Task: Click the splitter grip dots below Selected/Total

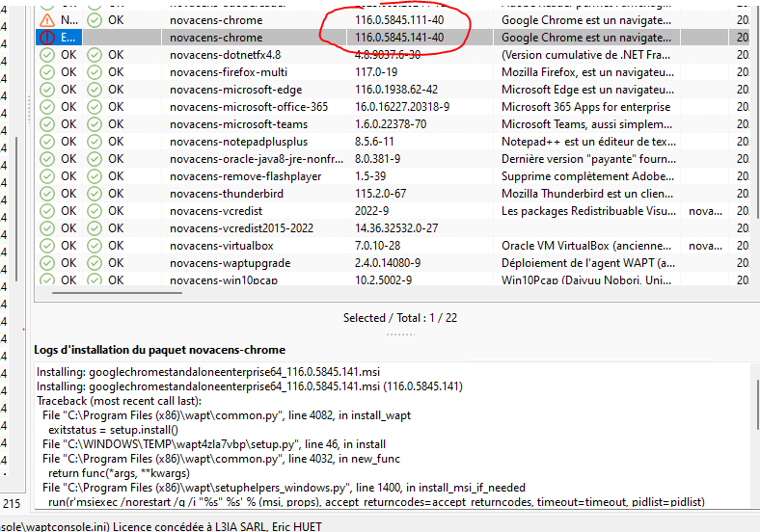Action: coord(400,334)
